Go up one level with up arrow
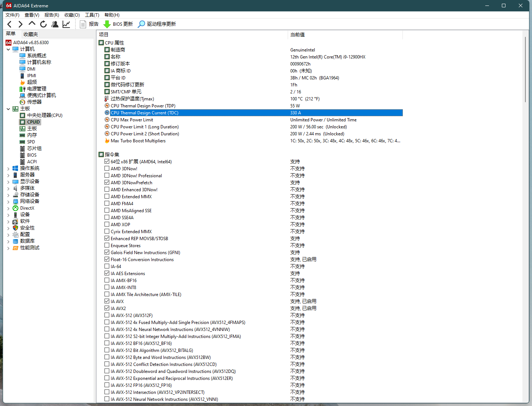Screen dimensions: 532x406 [32, 24]
